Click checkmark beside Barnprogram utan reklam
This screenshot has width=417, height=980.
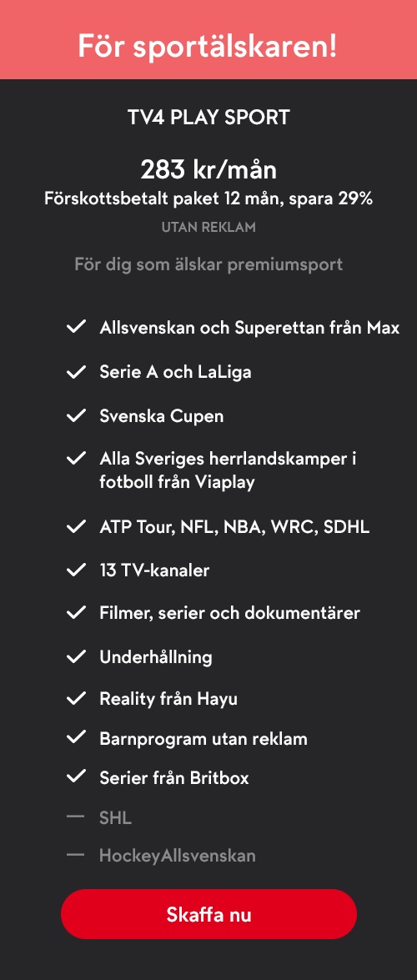[76, 738]
